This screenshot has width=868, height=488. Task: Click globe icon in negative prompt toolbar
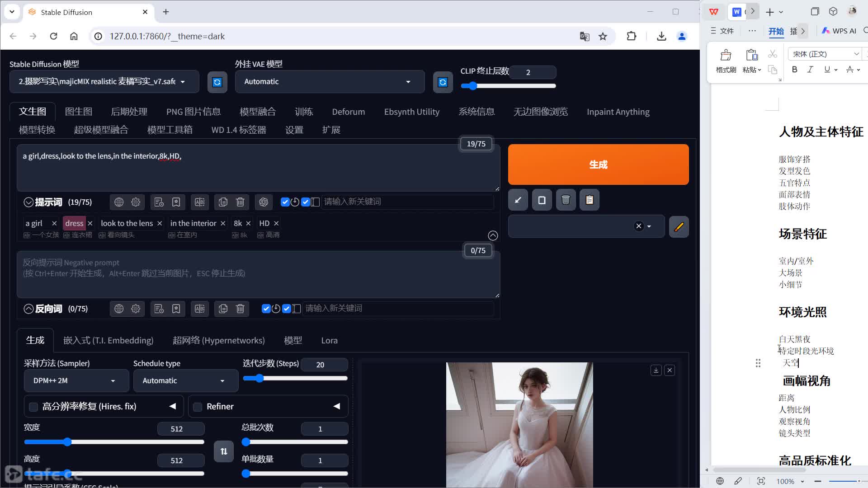pyautogui.click(x=119, y=309)
